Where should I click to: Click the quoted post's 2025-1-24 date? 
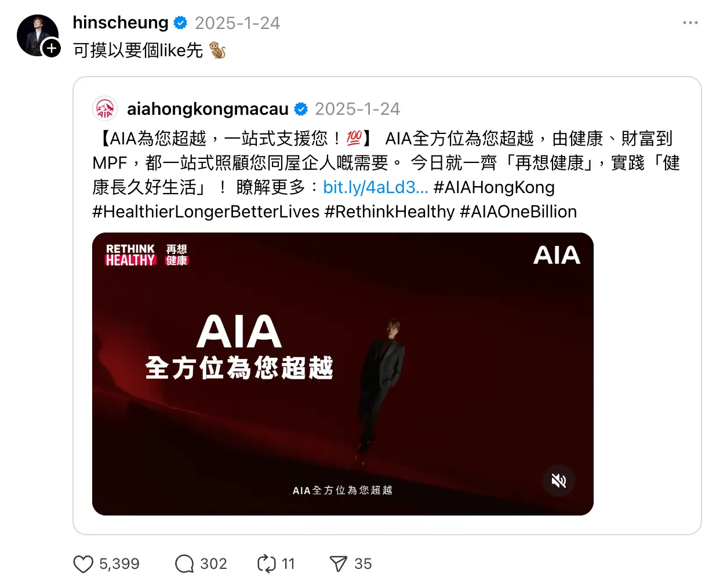coord(357,109)
